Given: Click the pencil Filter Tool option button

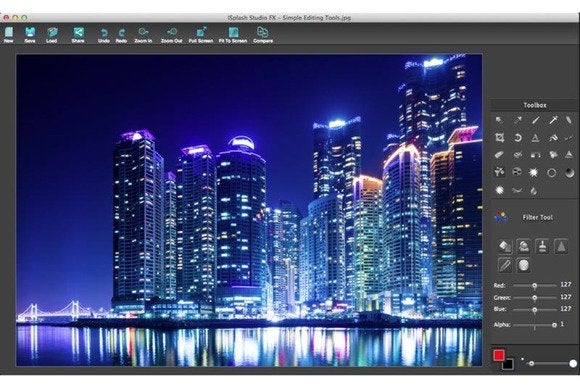Looking at the screenshot, I should (505, 265).
